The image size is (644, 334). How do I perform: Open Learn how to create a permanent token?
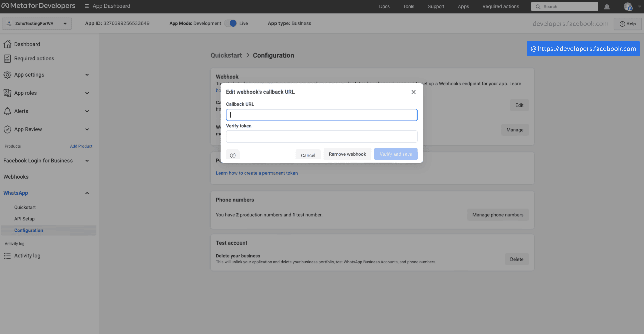(257, 173)
